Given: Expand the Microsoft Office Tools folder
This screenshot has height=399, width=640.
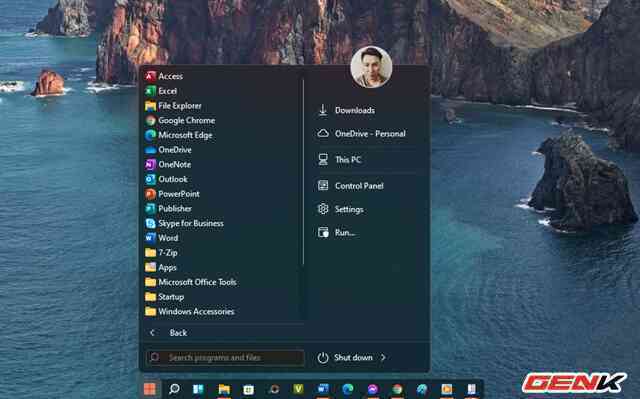Looking at the screenshot, I should [191, 282].
